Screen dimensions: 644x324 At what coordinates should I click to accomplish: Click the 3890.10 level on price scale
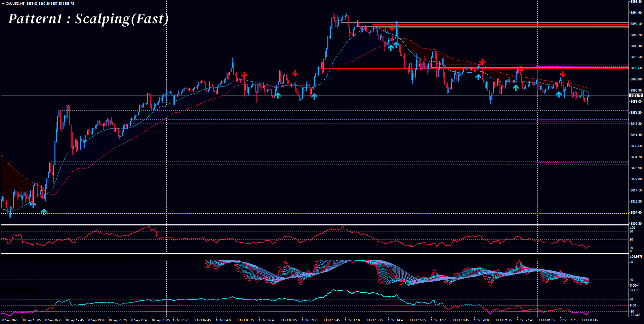tap(636, 24)
